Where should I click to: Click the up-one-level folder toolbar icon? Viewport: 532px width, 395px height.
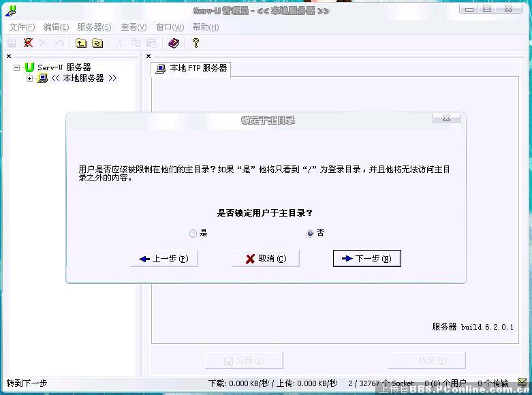81,43
